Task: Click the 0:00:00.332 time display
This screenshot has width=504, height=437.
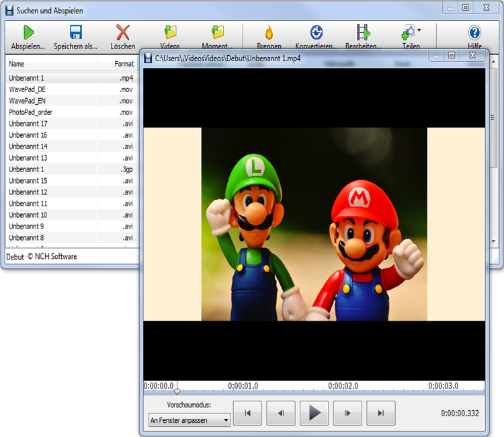Action: tap(460, 413)
